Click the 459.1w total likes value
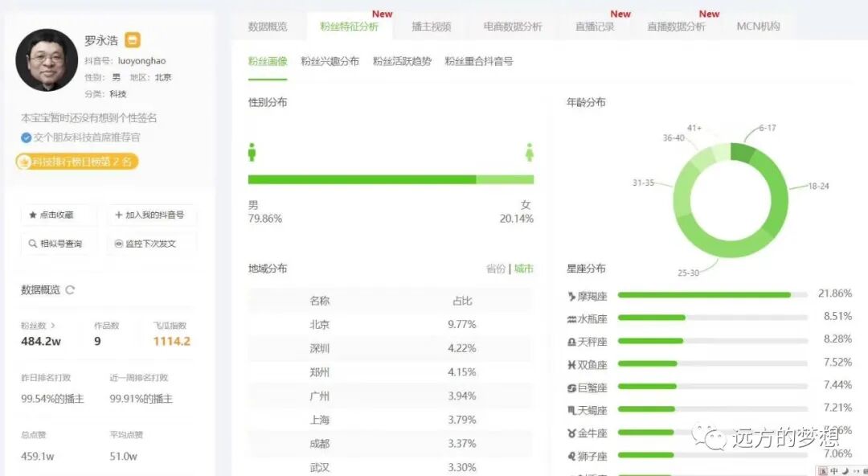The width and height of the screenshot is (868, 476). point(38,457)
